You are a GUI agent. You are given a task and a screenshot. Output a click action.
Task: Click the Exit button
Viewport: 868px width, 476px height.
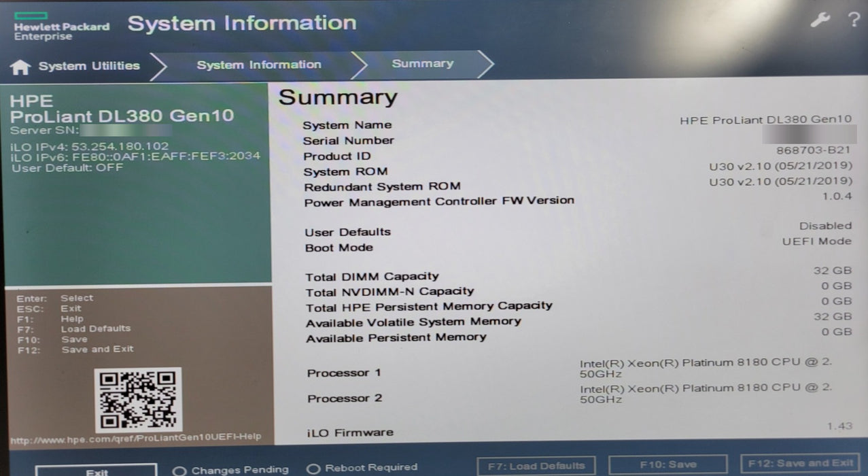[x=97, y=471]
